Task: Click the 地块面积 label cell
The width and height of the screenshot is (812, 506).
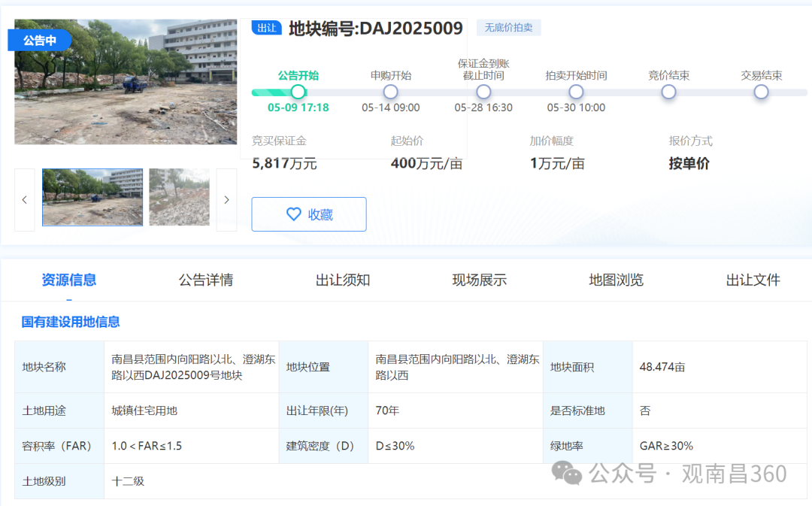Action: [x=588, y=367]
